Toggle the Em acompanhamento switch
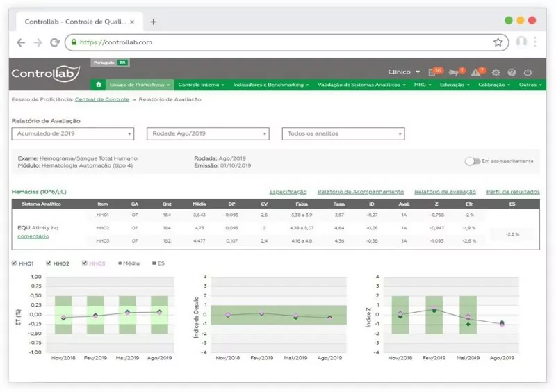This screenshot has height=392, width=556. (473, 161)
